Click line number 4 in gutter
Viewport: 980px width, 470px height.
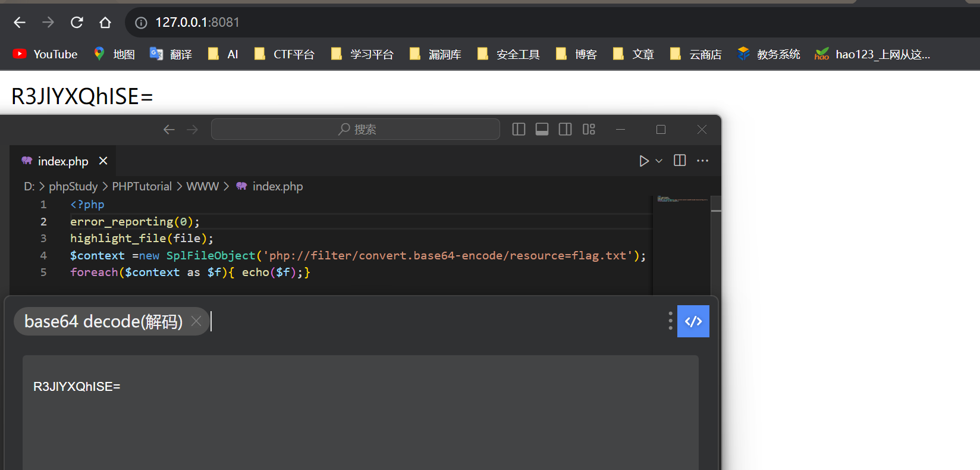(43, 255)
